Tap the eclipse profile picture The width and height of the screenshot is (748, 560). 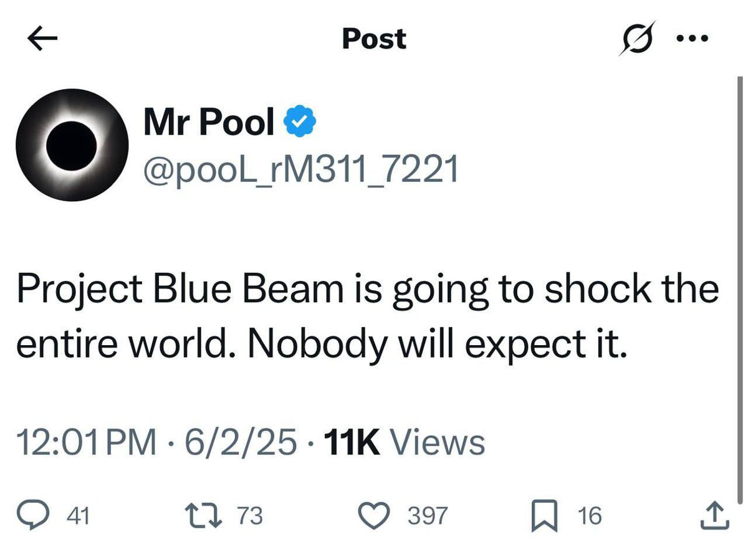(72, 145)
